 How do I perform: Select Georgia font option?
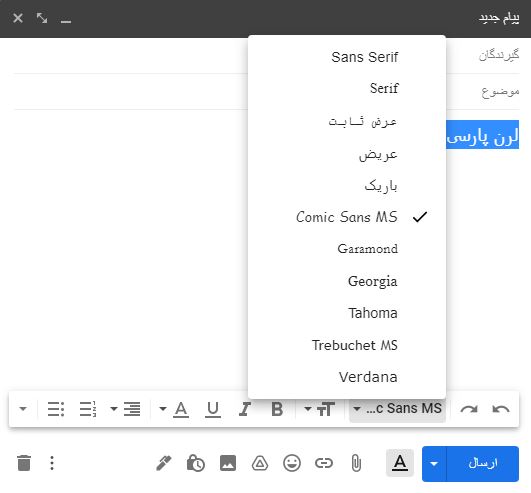tap(347, 281)
